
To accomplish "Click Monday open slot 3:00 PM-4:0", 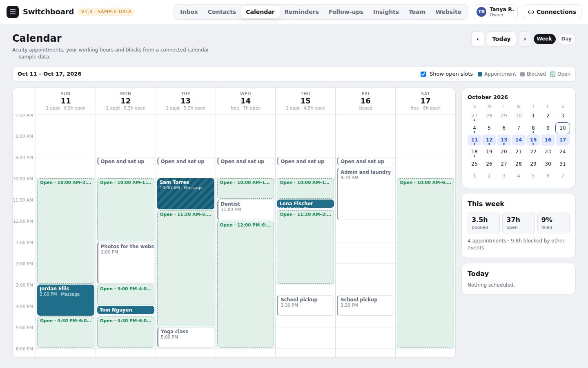I will coord(126,295).
